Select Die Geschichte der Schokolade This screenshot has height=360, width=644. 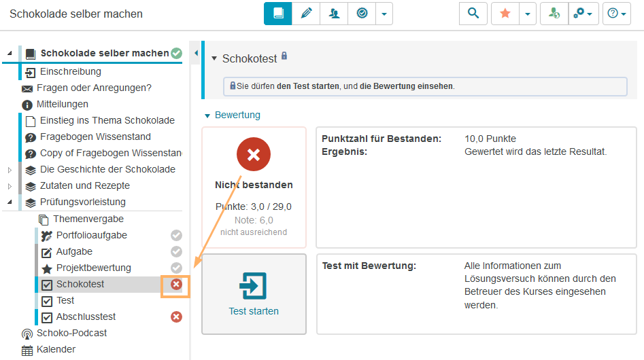click(x=107, y=169)
